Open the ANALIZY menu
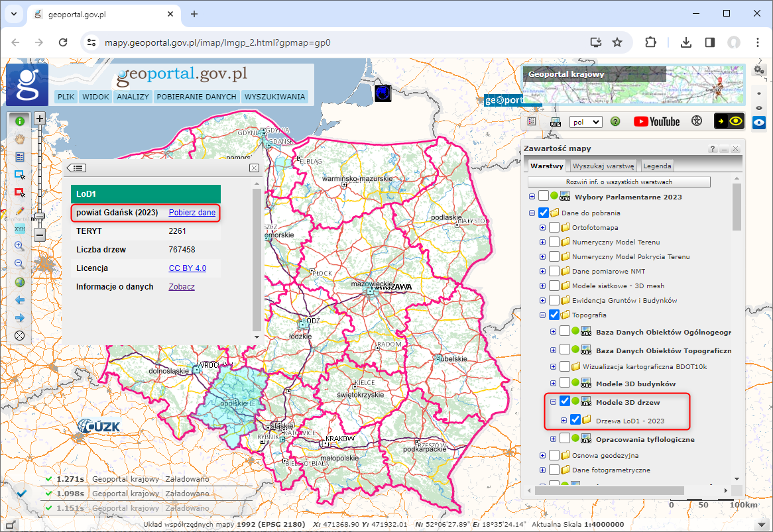The width and height of the screenshot is (773, 532). [x=133, y=97]
